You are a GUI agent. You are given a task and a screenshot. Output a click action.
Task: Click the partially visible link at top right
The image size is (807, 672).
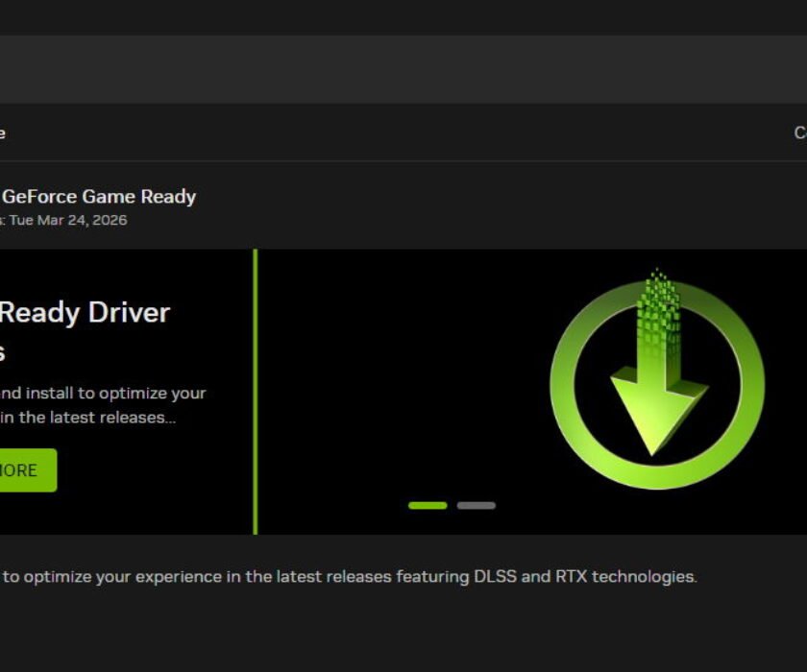pos(799,133)
